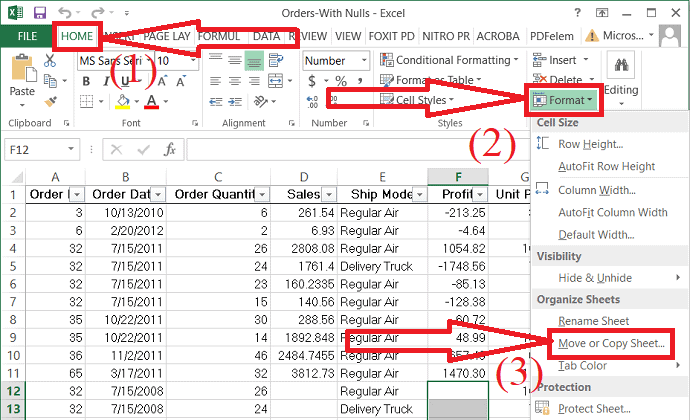Open filter dropdown for Sales column

(329, 194)
